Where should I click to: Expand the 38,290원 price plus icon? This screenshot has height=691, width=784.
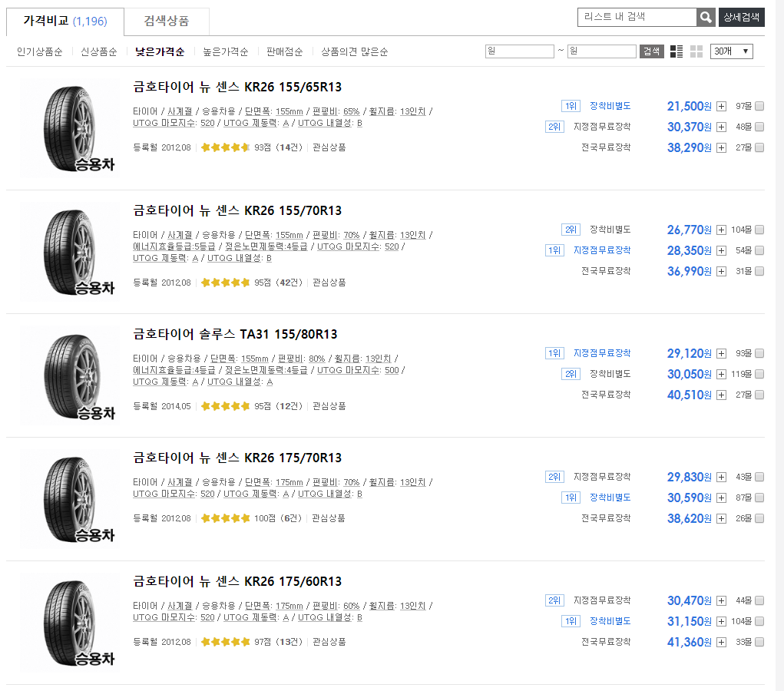[x=721, y=147]
